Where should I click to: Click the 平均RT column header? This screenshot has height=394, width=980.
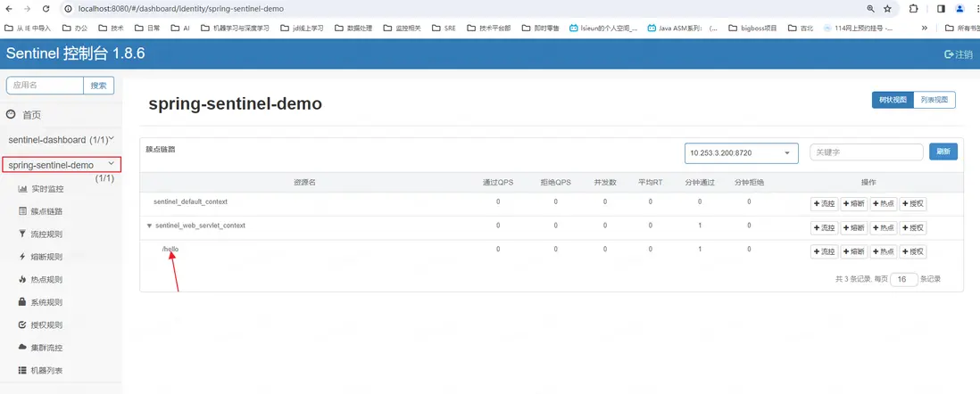[x=650, y=183]
